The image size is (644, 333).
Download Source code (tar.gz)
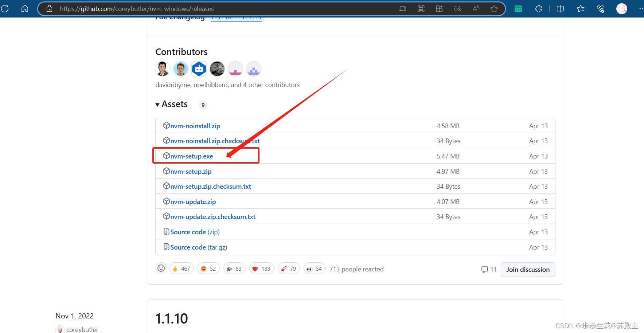coord(199,247)
